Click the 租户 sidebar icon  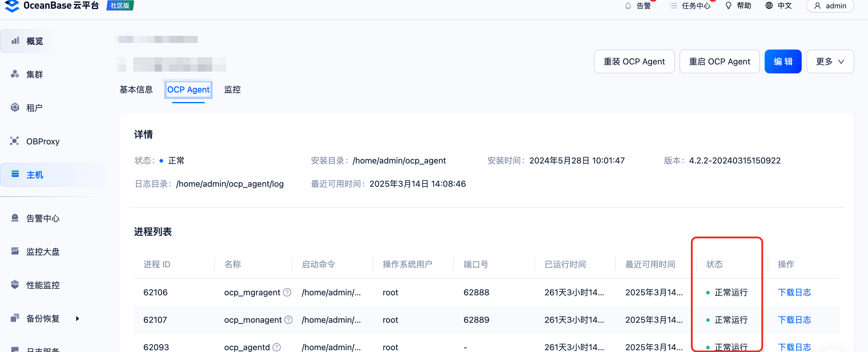click(x=15, y=107)
